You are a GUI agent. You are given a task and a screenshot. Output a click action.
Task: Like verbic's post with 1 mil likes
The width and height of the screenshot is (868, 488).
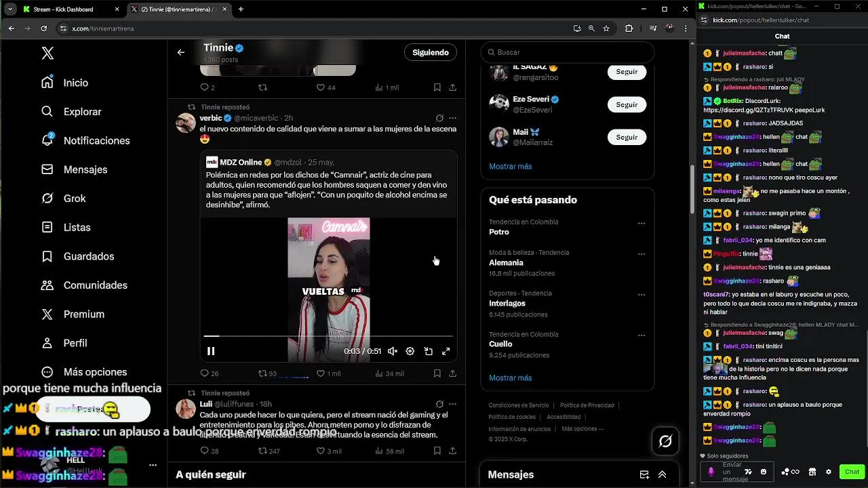click(x=328, y=373)
